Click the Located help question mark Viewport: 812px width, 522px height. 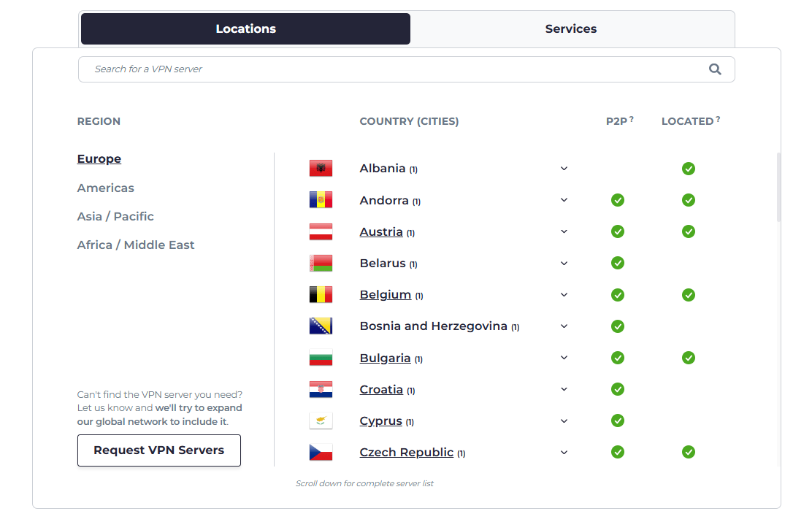point(718,119)
